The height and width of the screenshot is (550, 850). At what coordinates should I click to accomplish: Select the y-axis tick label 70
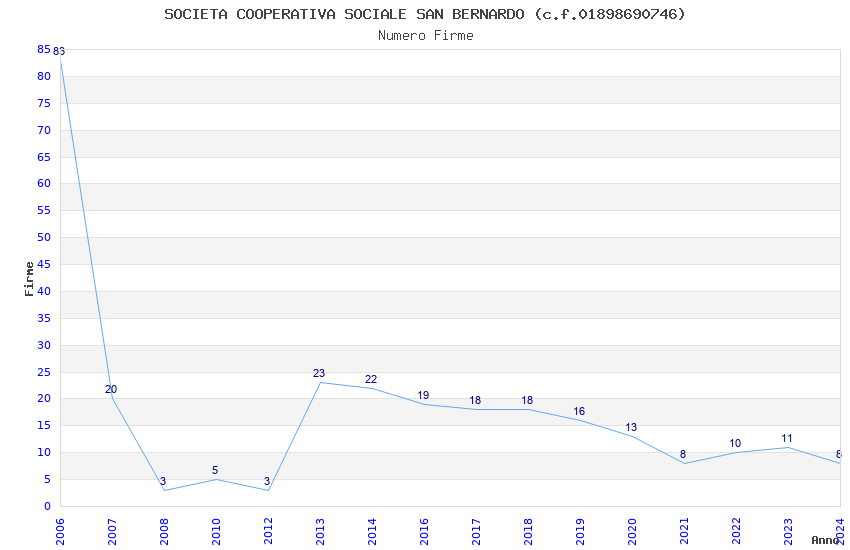(44, 130)
